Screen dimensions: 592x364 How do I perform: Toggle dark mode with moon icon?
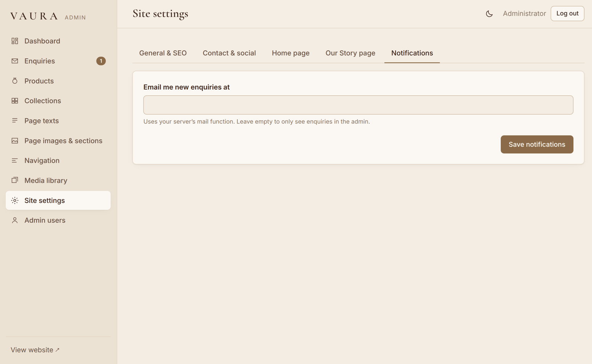[489, 14]
